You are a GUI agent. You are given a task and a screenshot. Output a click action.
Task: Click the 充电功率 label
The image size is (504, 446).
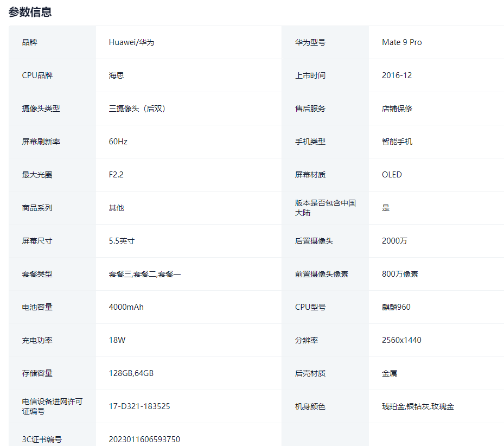point(37,341)
